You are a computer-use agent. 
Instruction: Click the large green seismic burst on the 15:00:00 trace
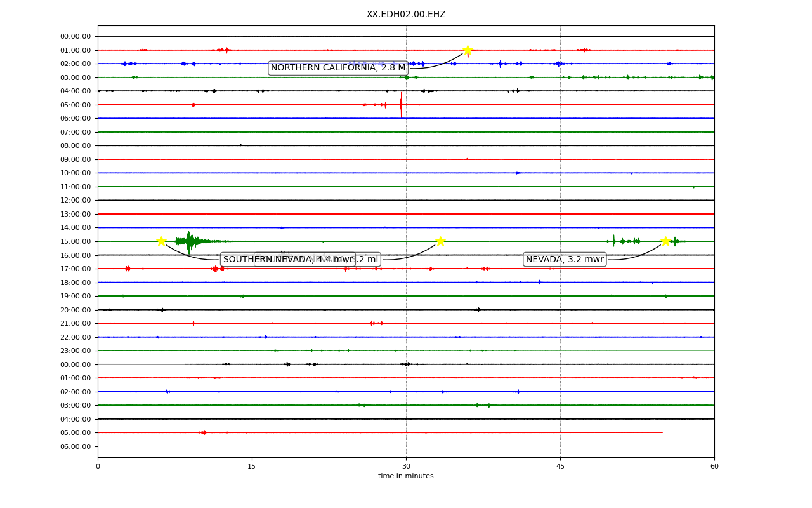click(189, 241)
